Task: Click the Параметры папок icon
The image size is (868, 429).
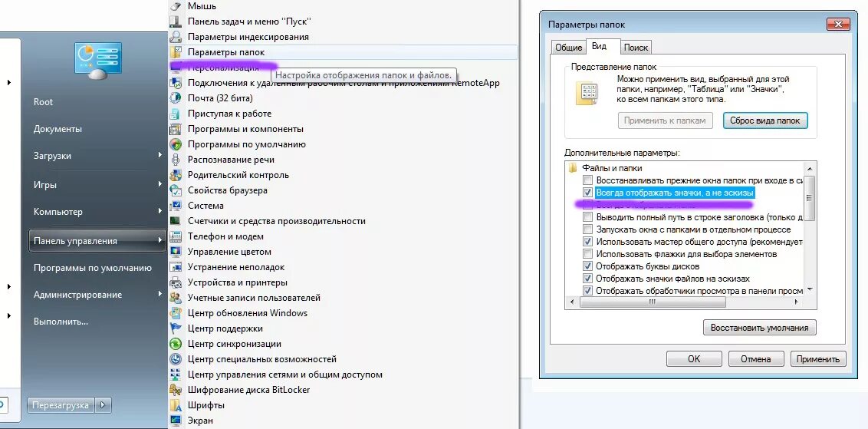Action: tap(176, 52)
